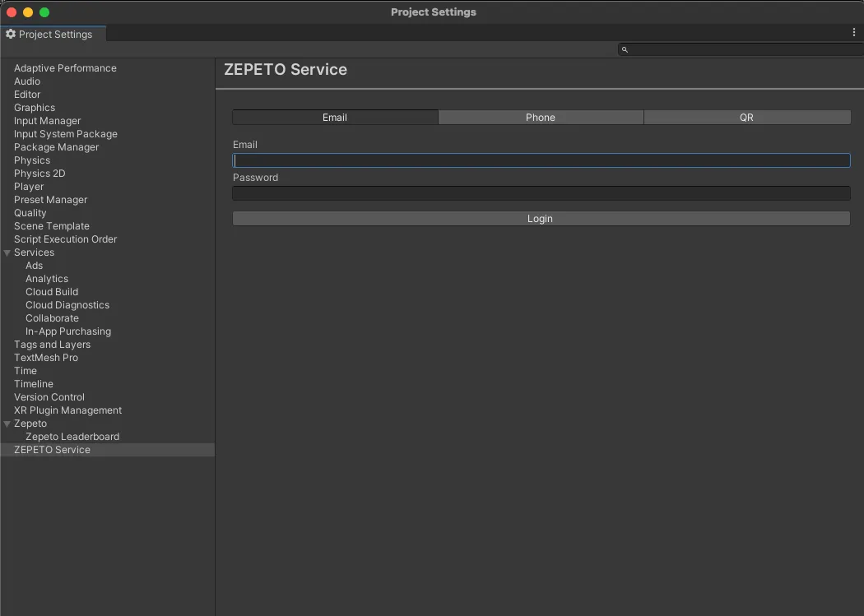Select the Email login tab

335,117
